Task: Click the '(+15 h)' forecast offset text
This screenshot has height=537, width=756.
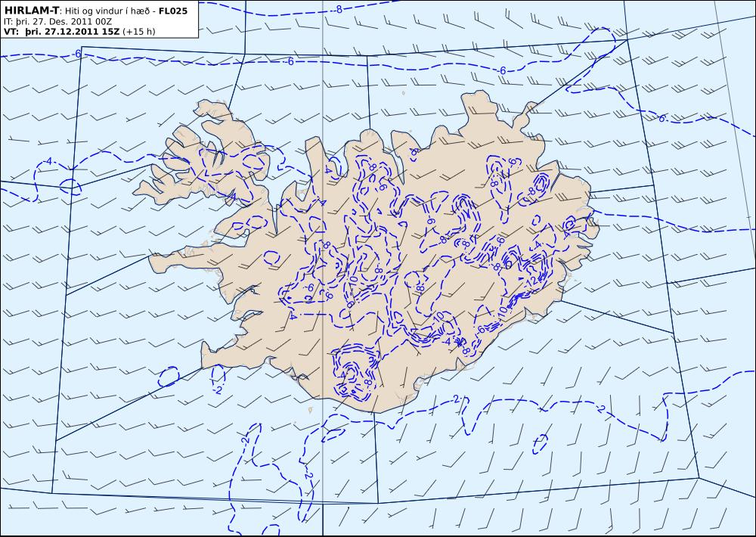Action: click(139, 32)
